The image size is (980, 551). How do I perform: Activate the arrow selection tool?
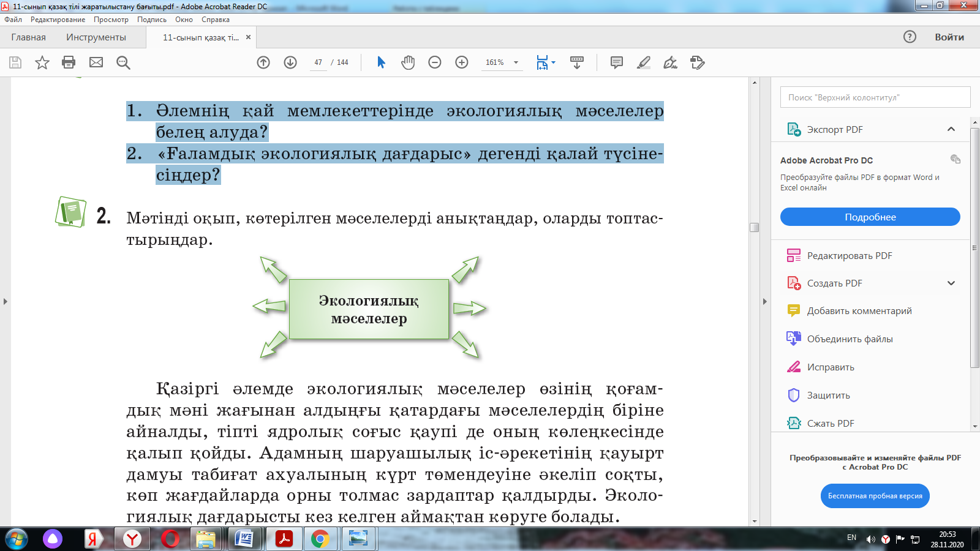[x=381, y=62]
